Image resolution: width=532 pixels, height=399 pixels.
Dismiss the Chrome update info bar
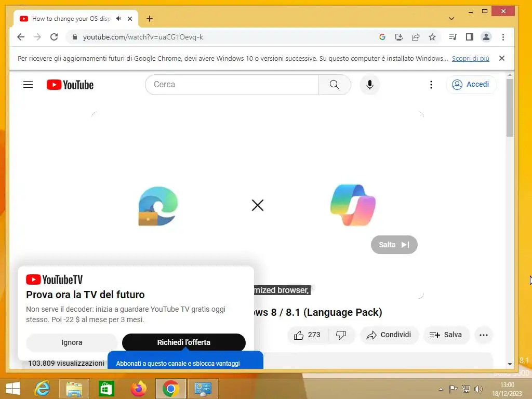click(502, 58)
